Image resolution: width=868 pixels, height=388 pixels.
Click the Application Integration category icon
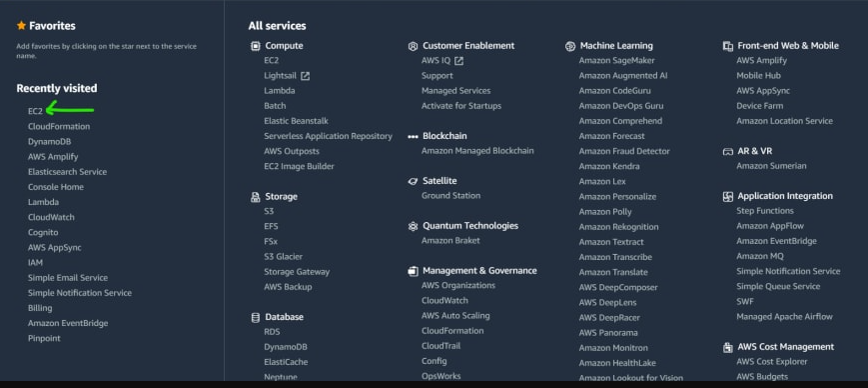point(728,196)
